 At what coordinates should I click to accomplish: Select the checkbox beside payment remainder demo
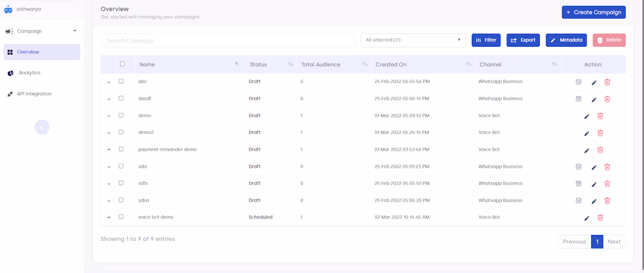point(121,149)
